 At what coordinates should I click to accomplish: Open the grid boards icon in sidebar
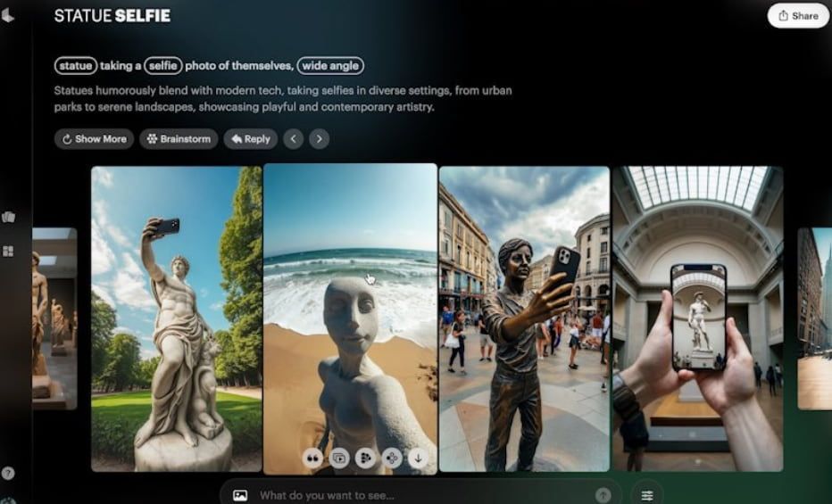click(8, 252)
